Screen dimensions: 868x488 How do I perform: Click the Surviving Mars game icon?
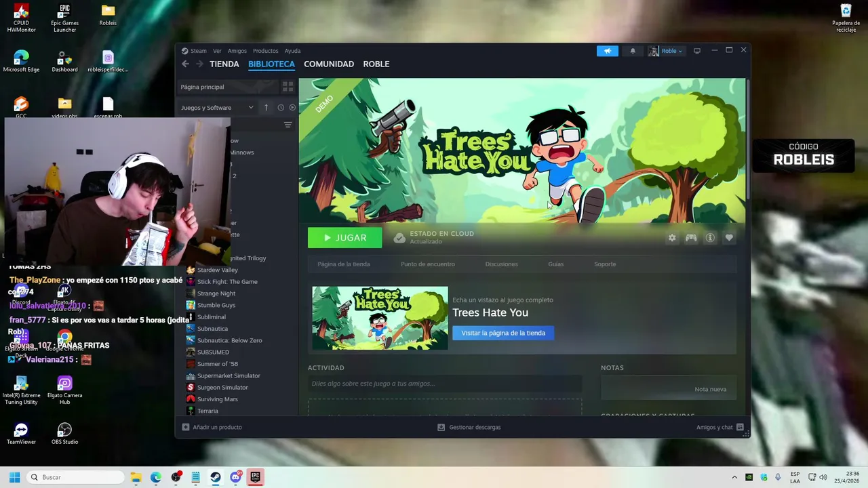(191, 399)
